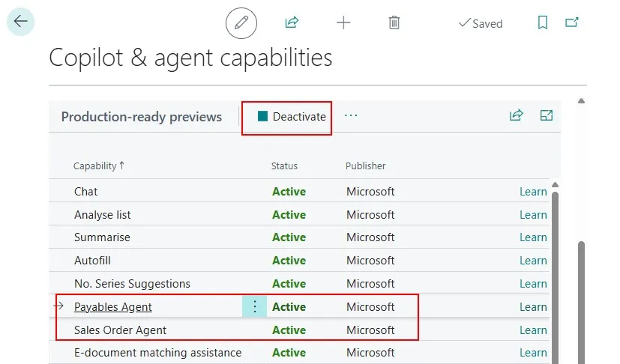Click the Publisher column header
Viewport: 620px width, 364px height.
[365, 166]
